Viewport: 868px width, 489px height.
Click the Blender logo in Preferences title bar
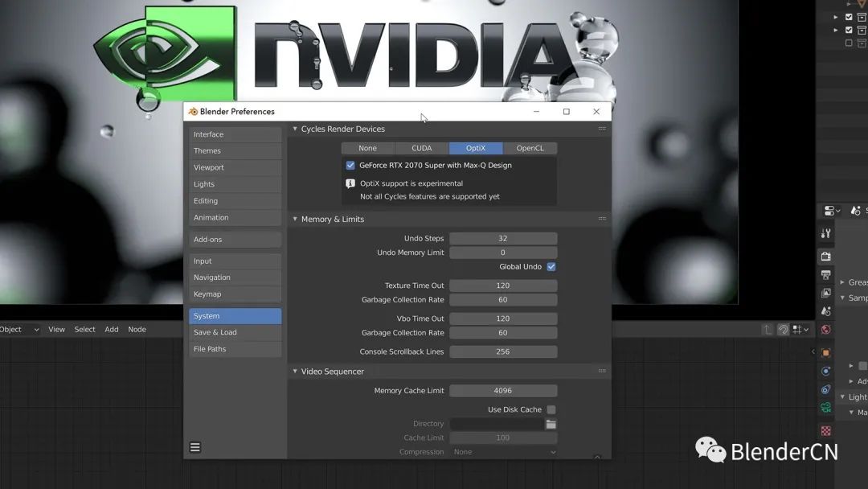pos(193,111)
